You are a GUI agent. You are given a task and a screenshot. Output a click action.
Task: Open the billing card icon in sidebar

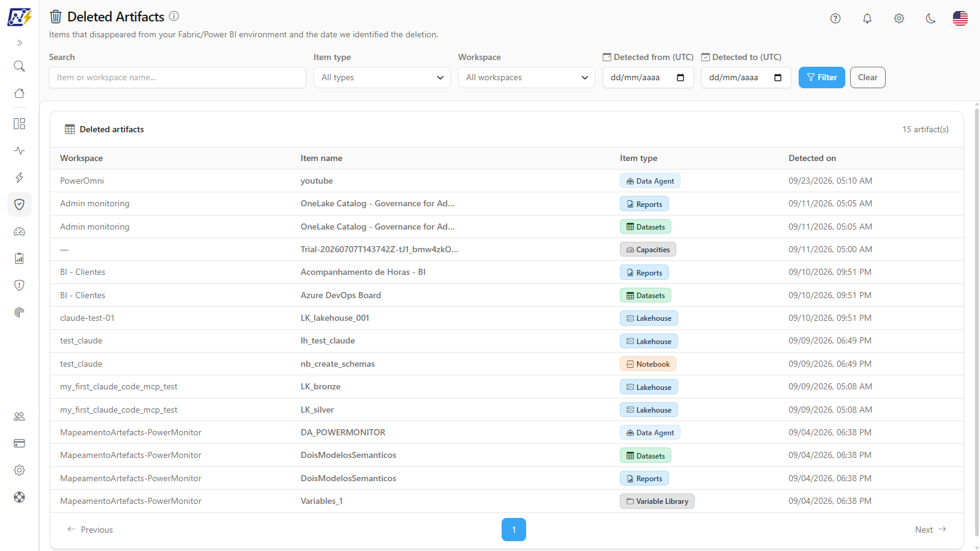pos(20,443)
